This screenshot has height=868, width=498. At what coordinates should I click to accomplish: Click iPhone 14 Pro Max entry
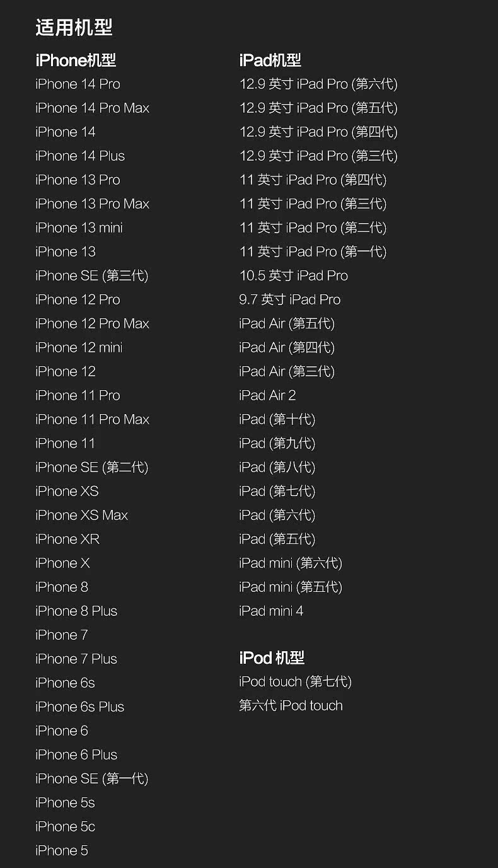[x=92, y=108]
